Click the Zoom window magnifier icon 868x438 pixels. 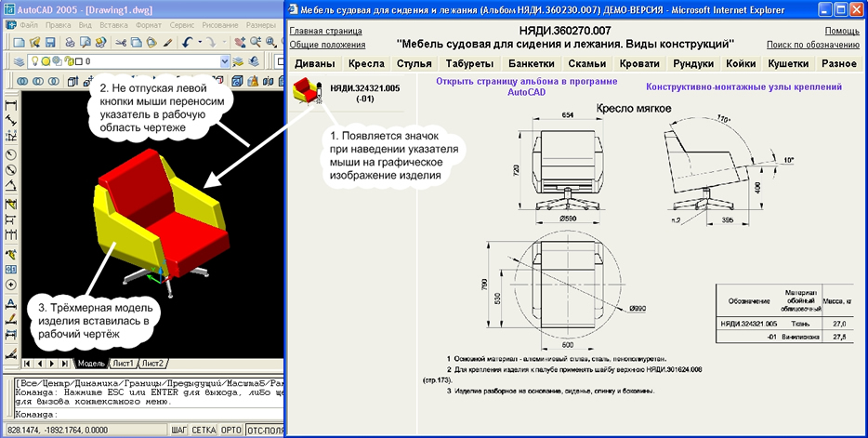[x=270, y=42]
